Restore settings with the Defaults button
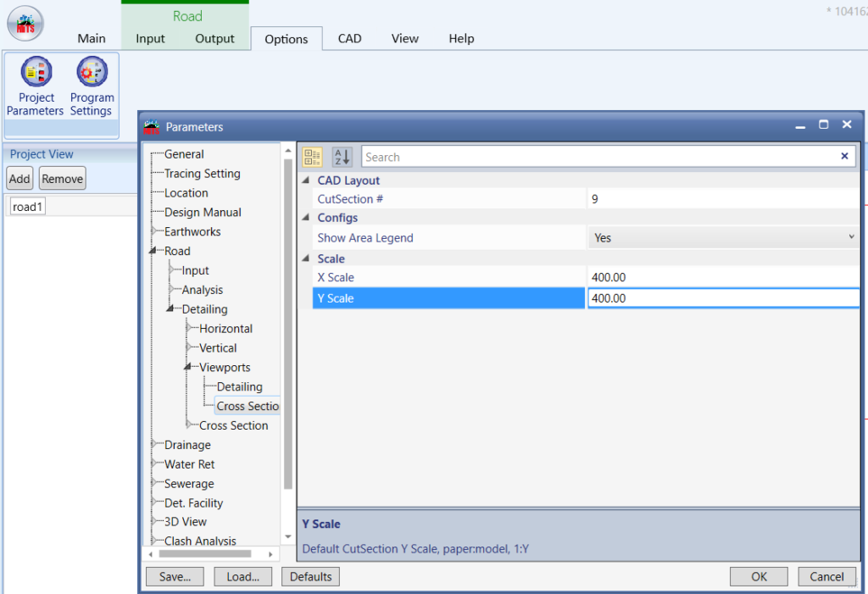The height and width of the screenshot is (594, 868). pyautogui.click(x=310, y=577)
